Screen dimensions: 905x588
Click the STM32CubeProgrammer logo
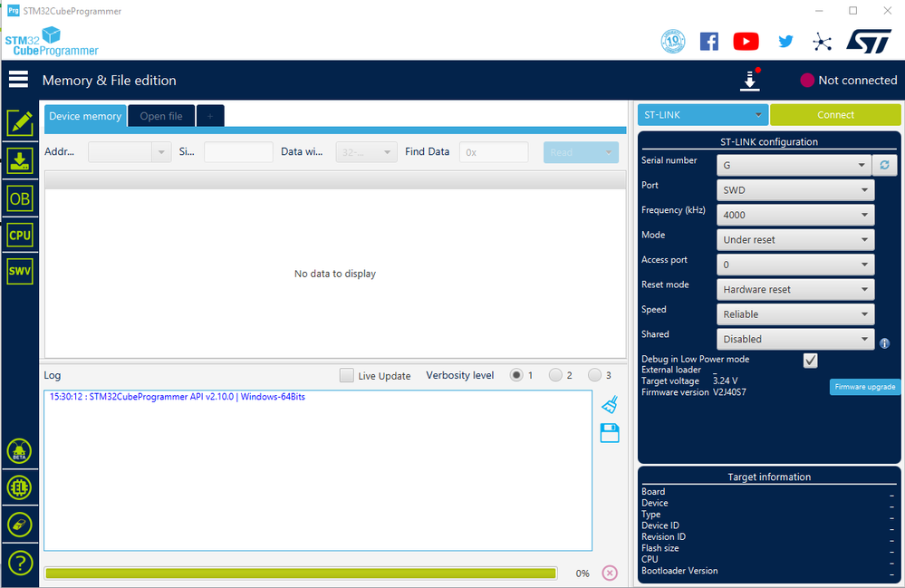[52, 42]
